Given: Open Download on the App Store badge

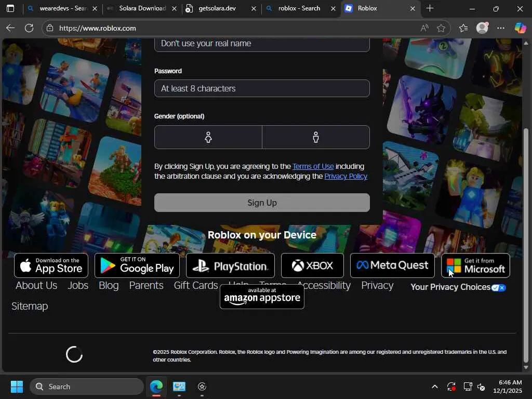Looking at the screenshot, I should coord(51,265).
